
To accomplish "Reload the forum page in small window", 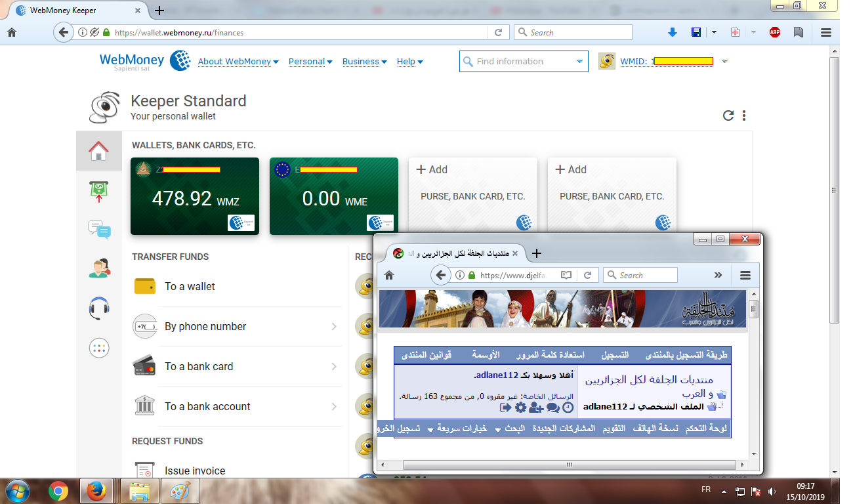I will tap(588, 275).
